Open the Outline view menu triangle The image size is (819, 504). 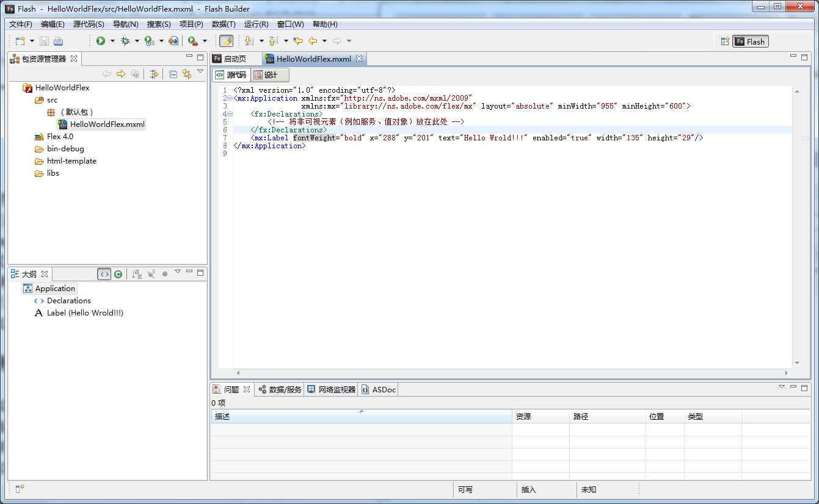pyautogui.click(x=178, y=272)
